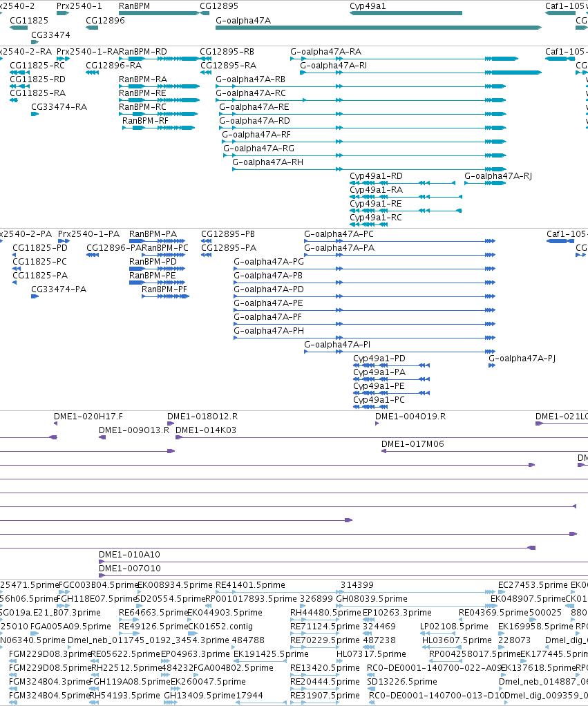This screenshot has width=588, height=706.
Task: Click the DME1-018O12.R BAC label
Action: 202,417
